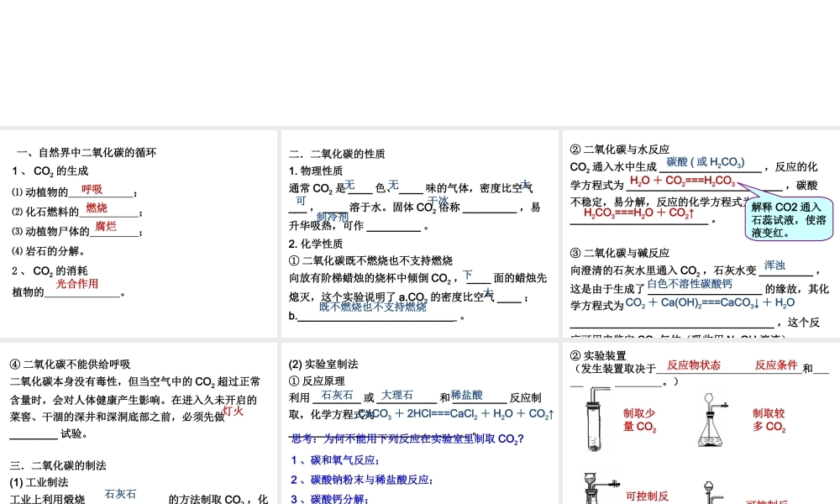This screenshot has width=840, height=504.
Task: Select the equation CaCO3 + 2HCl===CaCl2 + H2O + CO2↑
Action: click(x=457, y=414)
